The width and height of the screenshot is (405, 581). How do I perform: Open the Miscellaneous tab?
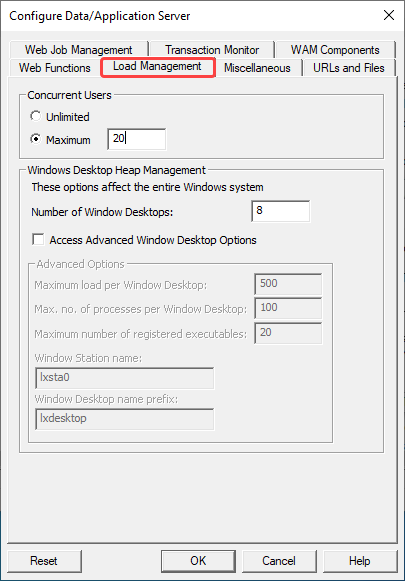257,68
